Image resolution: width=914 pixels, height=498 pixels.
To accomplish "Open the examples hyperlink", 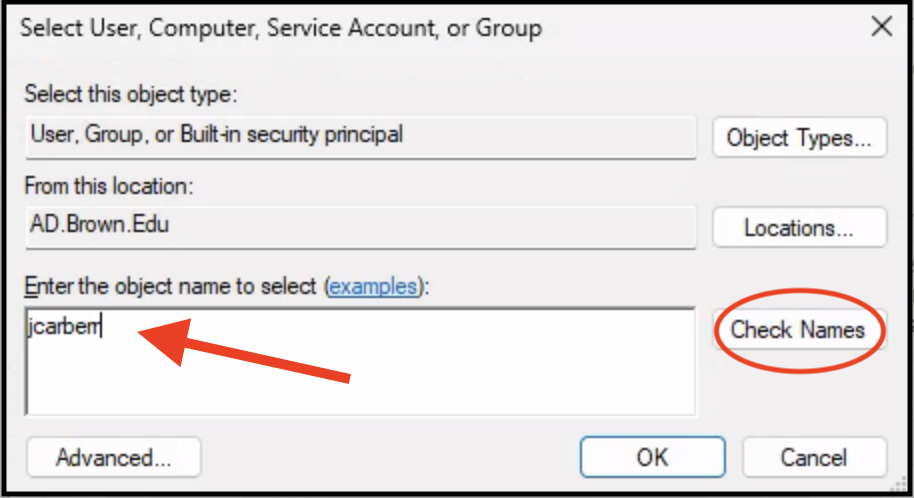I will [x=372, y=287].
